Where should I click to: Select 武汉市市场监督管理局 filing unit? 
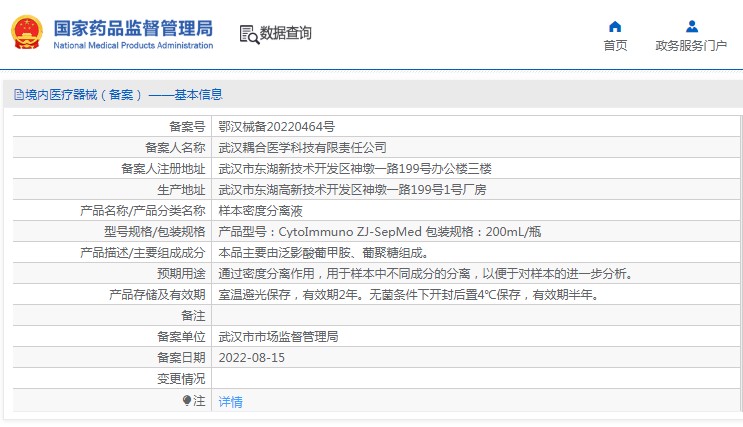(278, 336)
